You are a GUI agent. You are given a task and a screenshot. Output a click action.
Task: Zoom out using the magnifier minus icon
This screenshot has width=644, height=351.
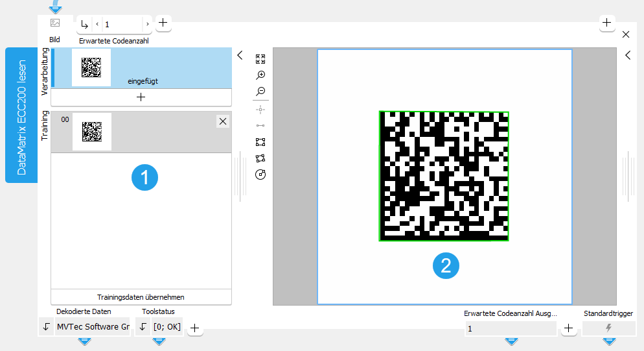tap(260, 91)
